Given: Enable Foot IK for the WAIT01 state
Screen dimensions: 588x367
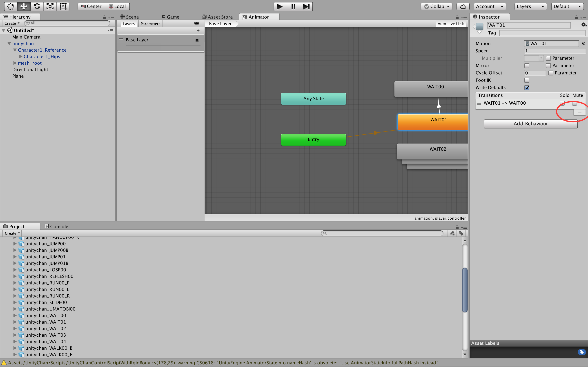Looking at the screenshot, I should click(527, 80).
